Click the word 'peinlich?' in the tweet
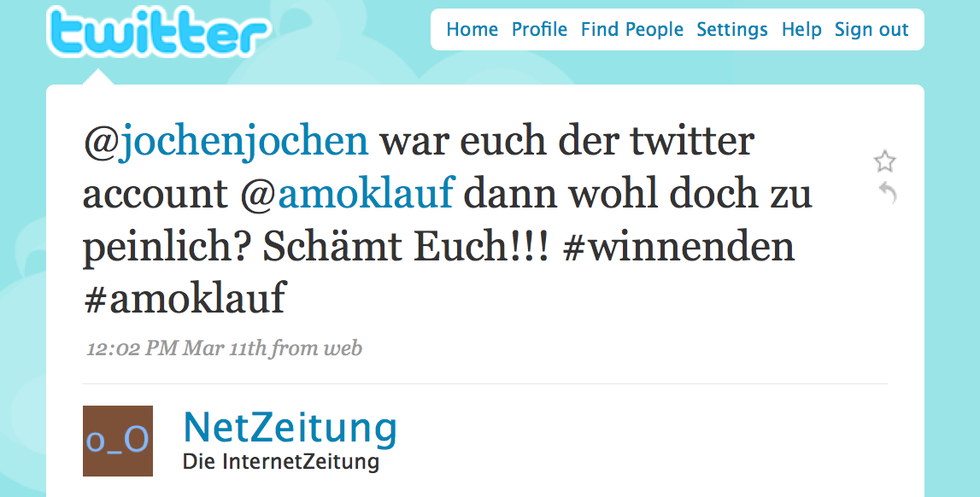Viewport: 980px width, 497px height. click(x=167, y=248)
